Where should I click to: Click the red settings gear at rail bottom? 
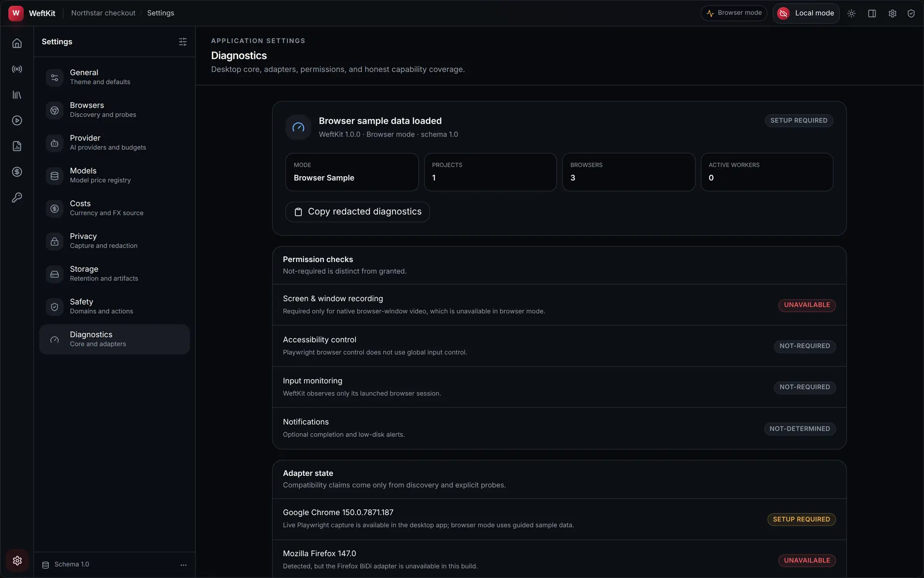click(x=17, y=561)
